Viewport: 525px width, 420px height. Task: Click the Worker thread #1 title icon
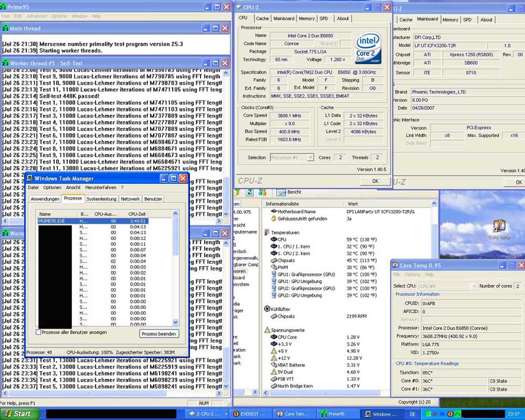pyautogui.click(x=5, y=63)
